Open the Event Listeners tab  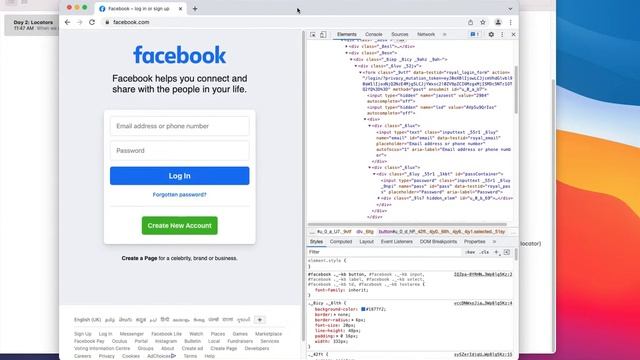396,242
